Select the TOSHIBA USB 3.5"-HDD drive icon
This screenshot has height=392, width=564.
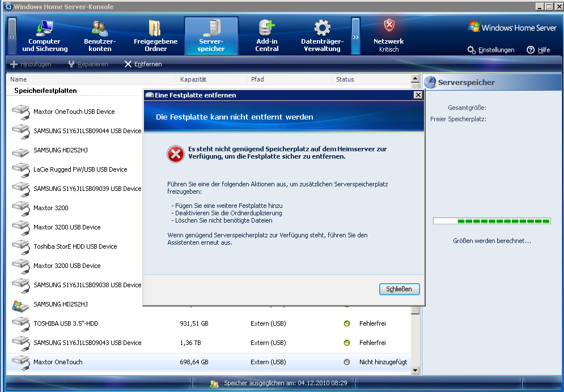21,323
